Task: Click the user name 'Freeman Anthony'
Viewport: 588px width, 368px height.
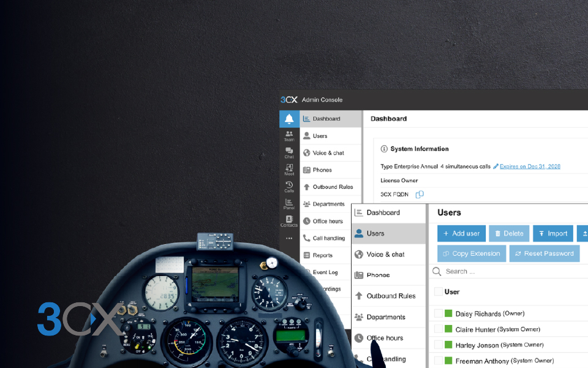Action: (482, 361)
